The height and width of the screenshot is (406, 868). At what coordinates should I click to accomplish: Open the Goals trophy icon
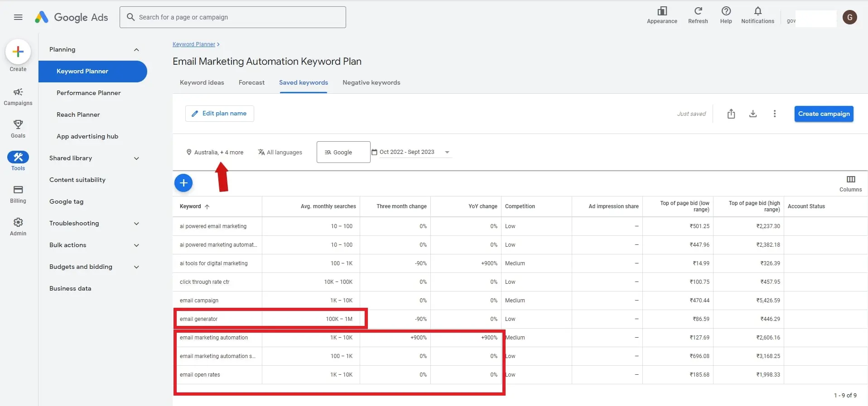pos(18,129)
